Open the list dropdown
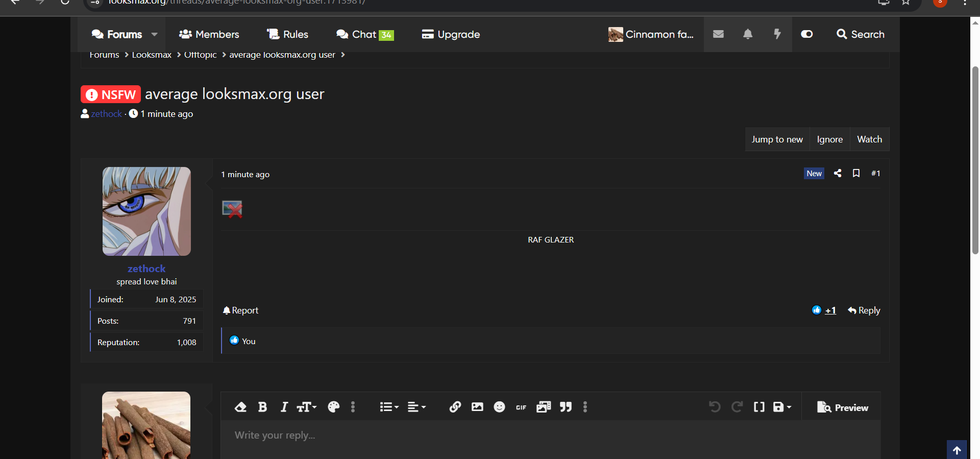Viewport: 980px width, 459px height. click(389, 407)
